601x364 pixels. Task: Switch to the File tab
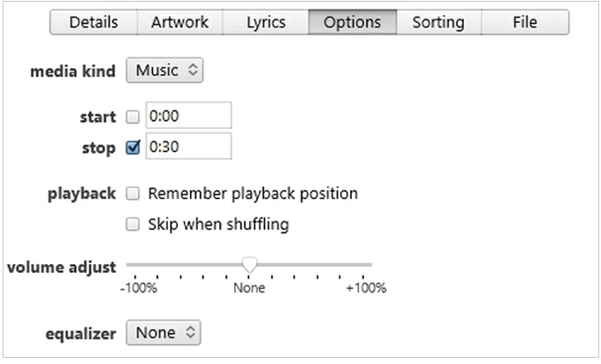tap(525, 22)
